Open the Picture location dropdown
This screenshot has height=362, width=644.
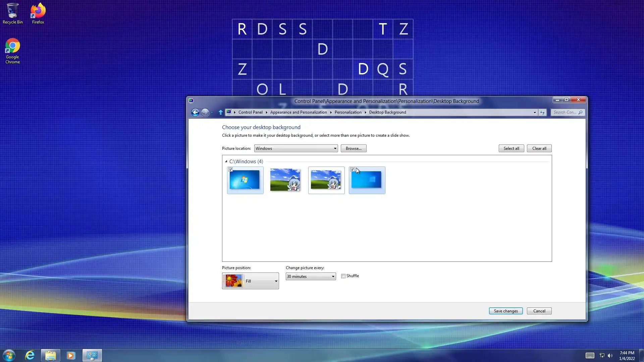click(x=296, y=148)
